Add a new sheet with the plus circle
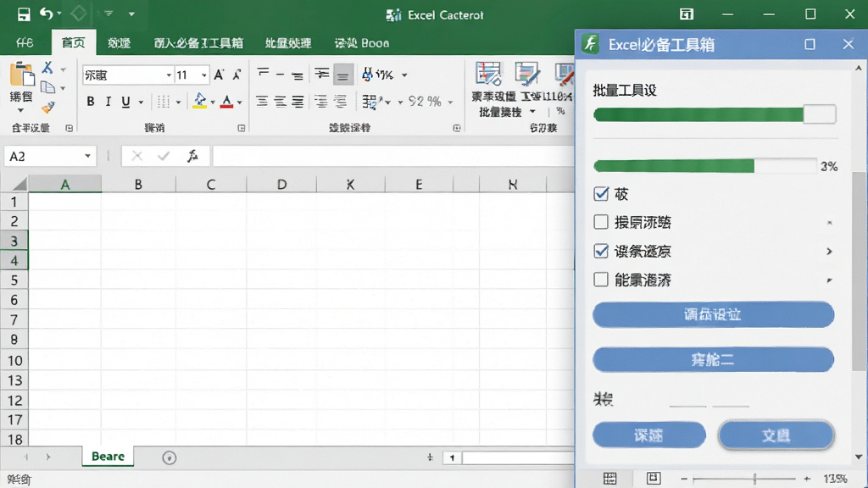The image size is (868, 488). 170,457
